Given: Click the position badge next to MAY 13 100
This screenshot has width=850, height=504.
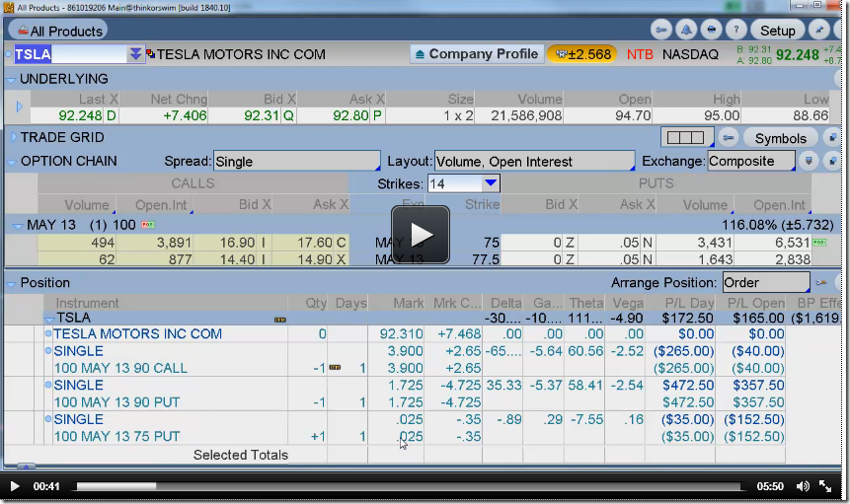Looking at the screenshot, I should coord(148,225).
